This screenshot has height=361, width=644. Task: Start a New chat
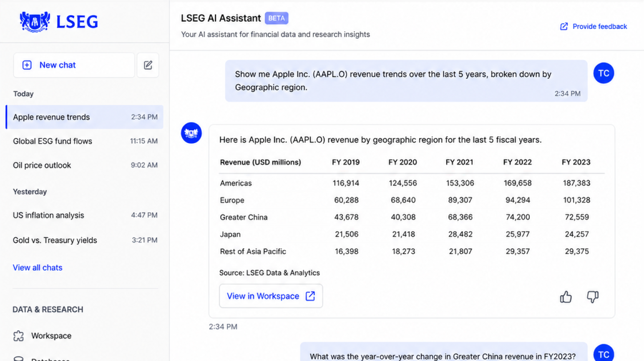point(74,65)
